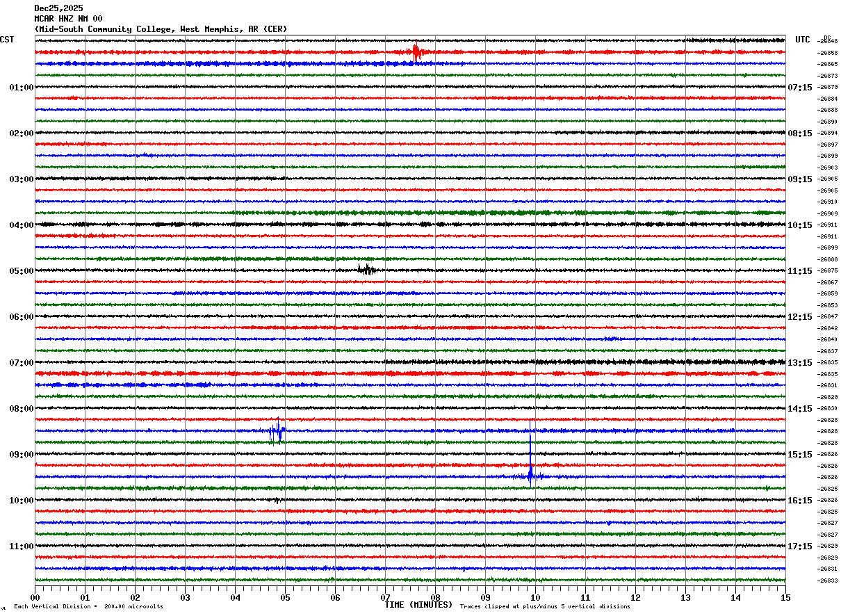Image resolution: width=841 pixels, height=616 pixels.
Task: Click the 09:15 UTC time label
Action: [x=800, y=179]
